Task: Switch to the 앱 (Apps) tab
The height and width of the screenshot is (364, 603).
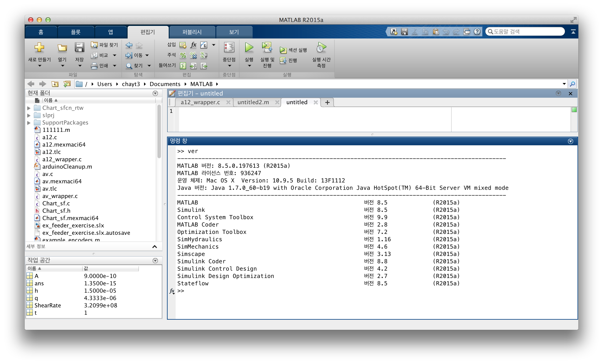Action: (x=111, y=32)
